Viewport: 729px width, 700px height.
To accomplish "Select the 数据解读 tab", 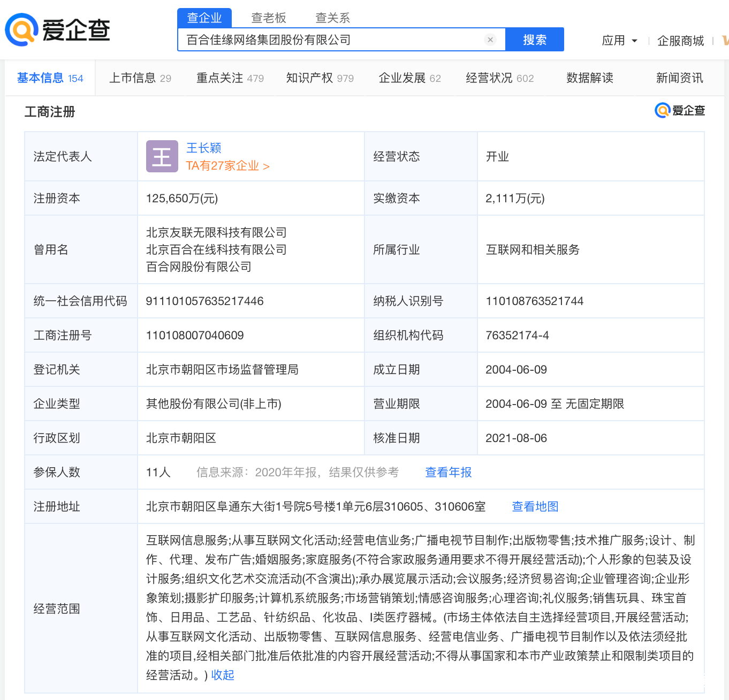I will click(x=590, y=78).
